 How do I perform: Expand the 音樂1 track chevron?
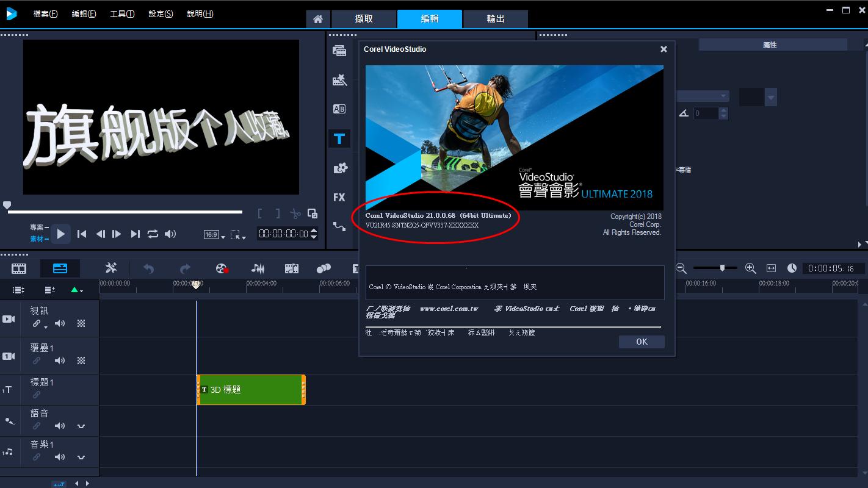(x=81, y=457)
